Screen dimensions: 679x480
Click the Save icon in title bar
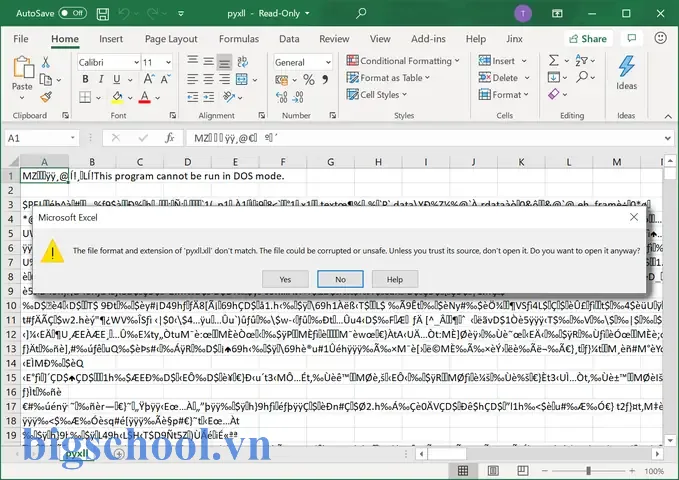click(103, 13)
